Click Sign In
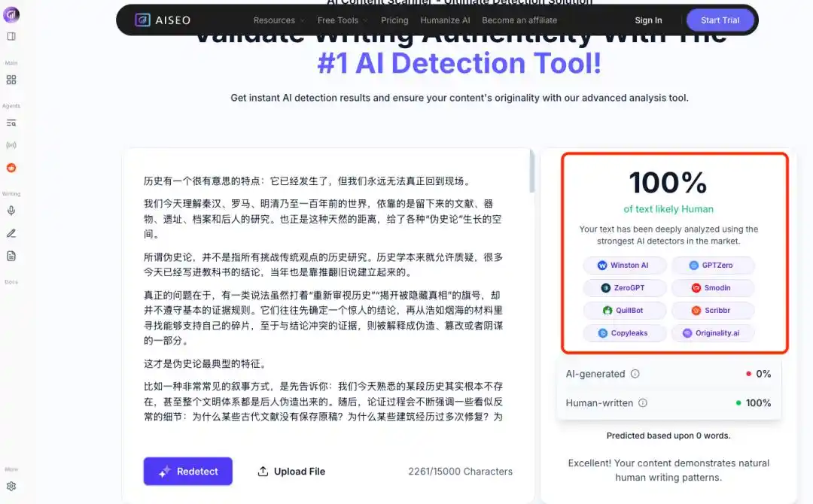 (x=648, y=20)
